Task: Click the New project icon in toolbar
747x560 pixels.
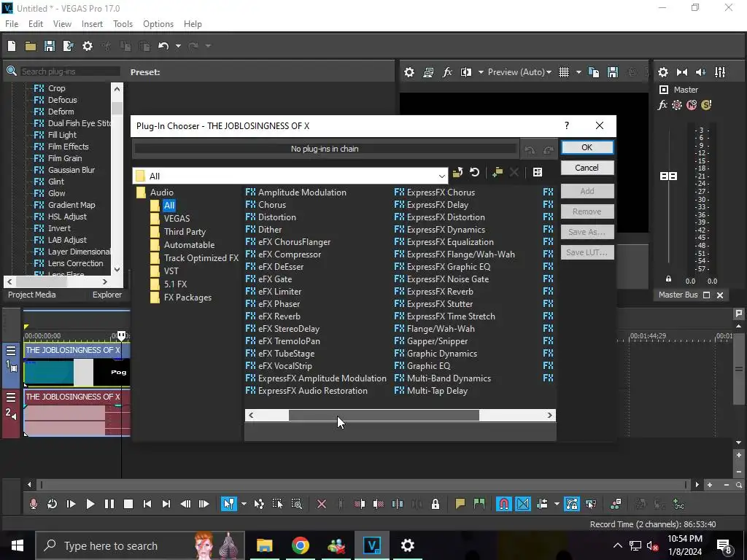Action: tap(12, 46)
